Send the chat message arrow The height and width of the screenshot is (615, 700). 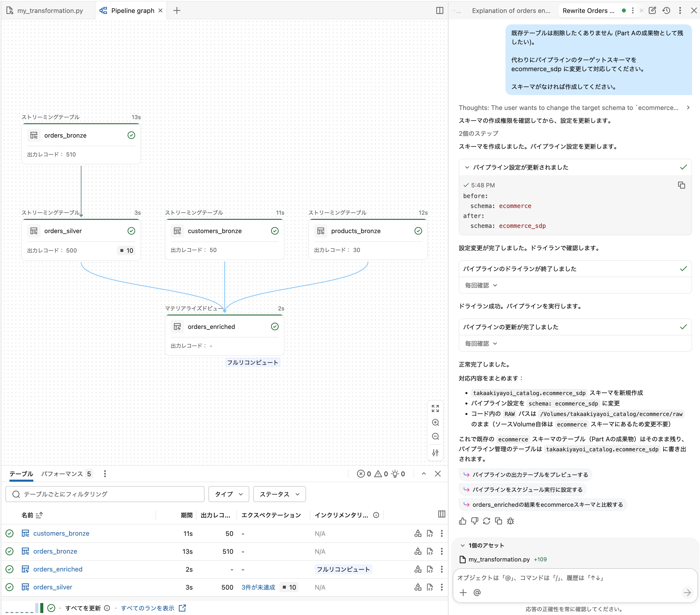pos(687,592)
